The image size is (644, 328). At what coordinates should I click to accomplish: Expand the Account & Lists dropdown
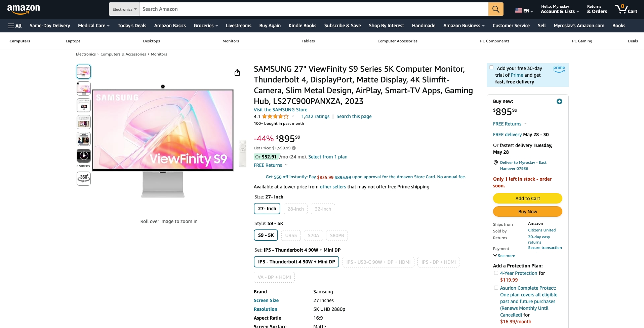pos(560,9)
